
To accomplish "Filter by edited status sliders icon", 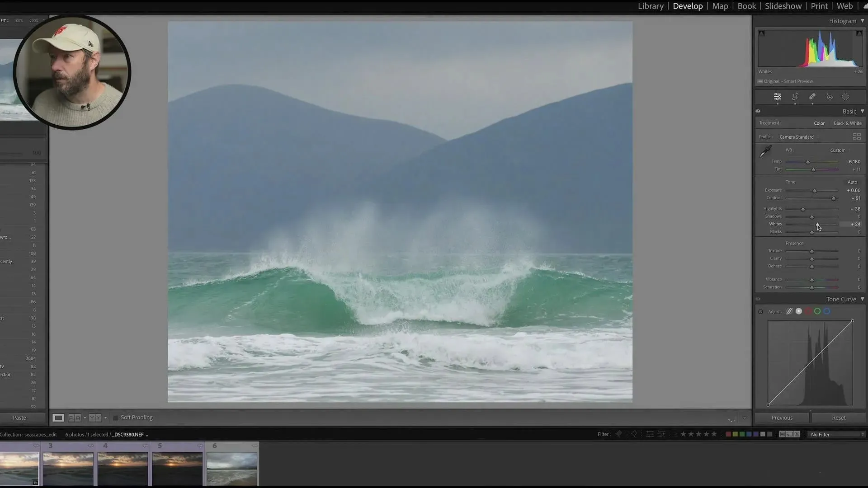I will [x=650, y=434].
